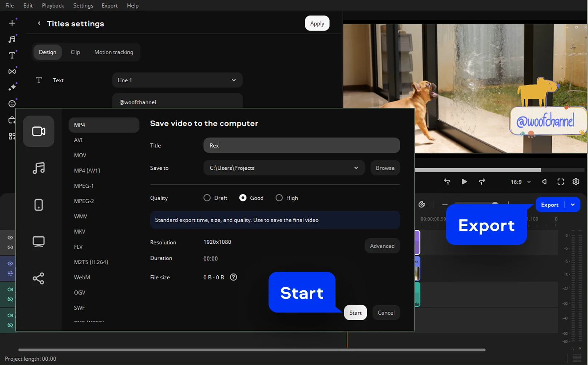Click the Start export button

[355, 313]
